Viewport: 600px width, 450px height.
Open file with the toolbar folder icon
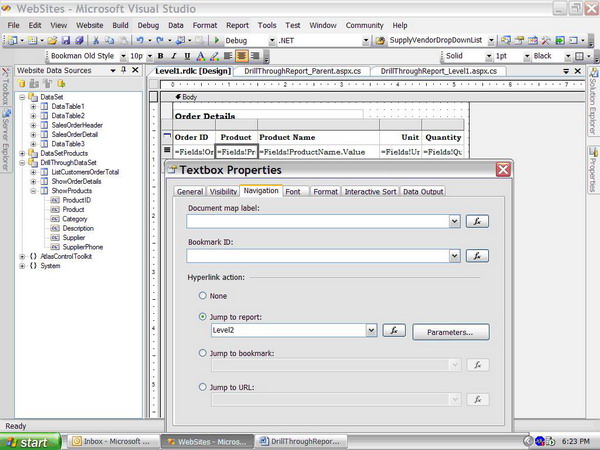pyautogui.click(x=52, y=40)
